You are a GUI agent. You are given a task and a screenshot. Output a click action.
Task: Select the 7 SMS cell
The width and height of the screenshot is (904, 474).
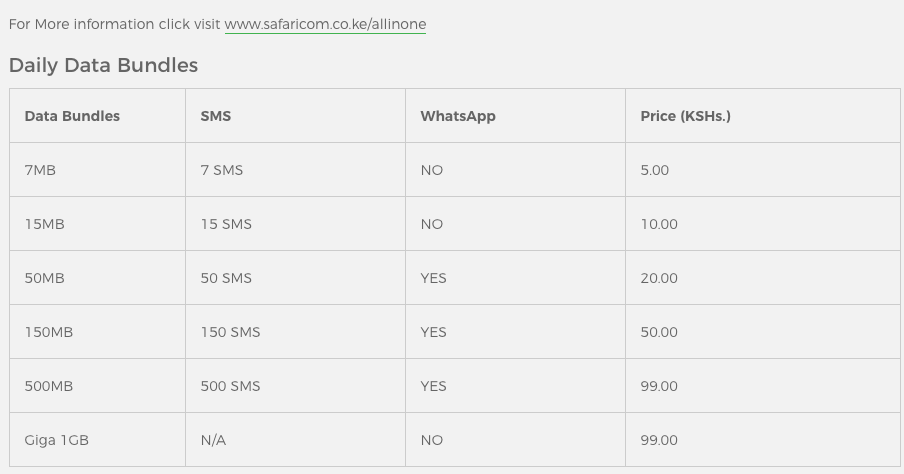click(x=221, y=170)
